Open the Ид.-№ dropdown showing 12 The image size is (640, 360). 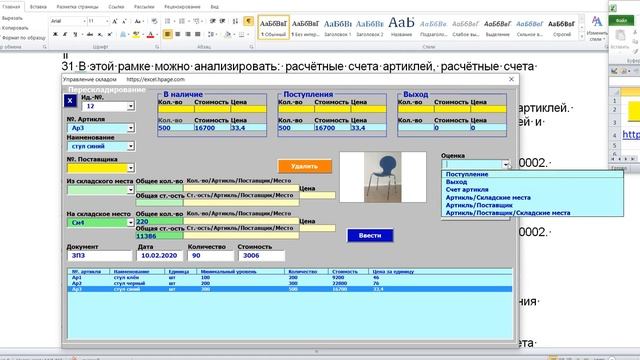(x=131, y=107)
